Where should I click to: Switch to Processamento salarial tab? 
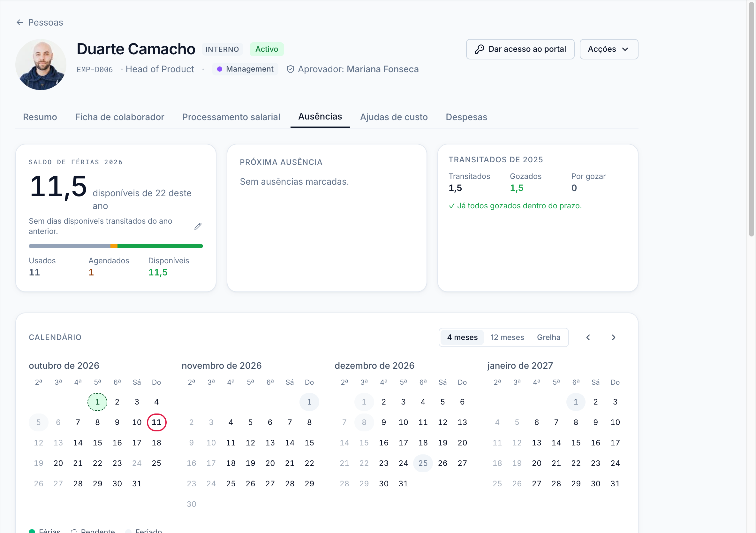pos(231,117)
